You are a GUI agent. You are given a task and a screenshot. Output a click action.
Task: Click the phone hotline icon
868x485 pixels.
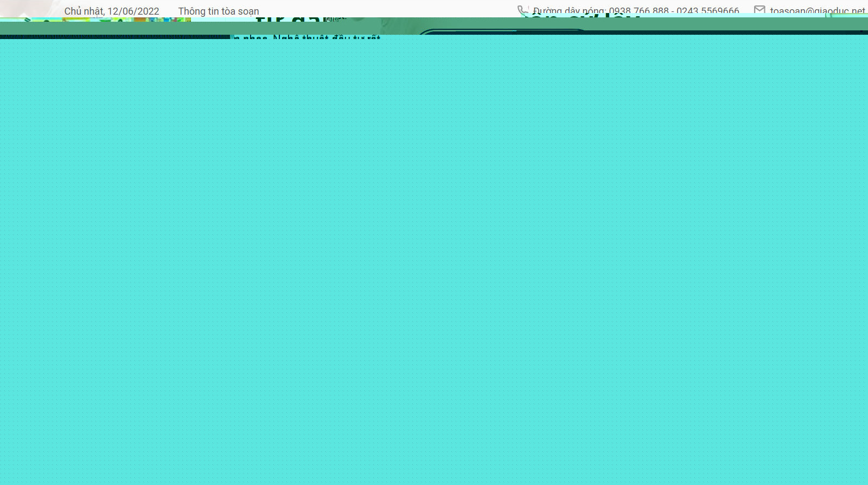click(x=522, y=11)
